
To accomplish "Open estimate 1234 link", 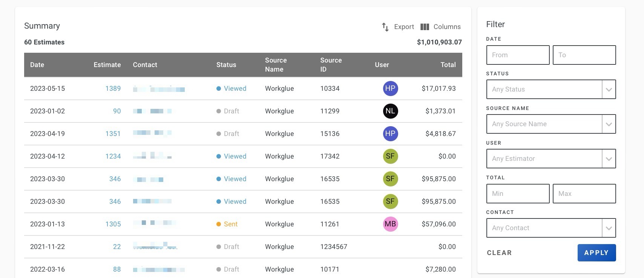I will pyautogui.click(x=113, y=156).
